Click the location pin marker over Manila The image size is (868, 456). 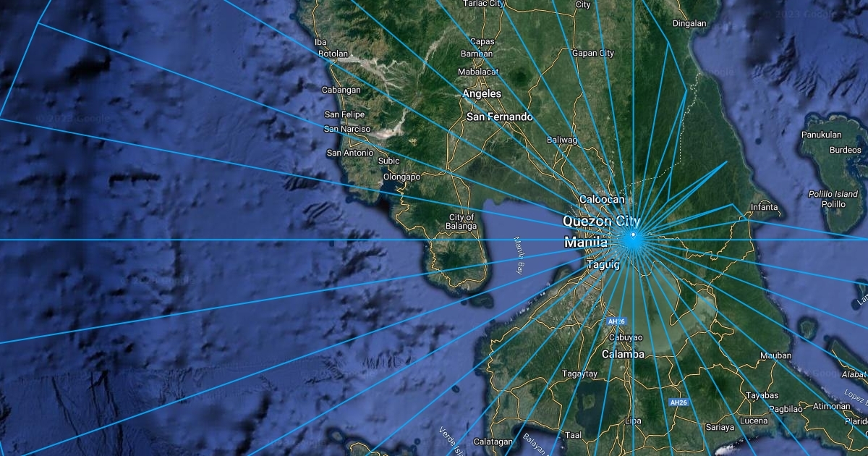click(633, 236)
